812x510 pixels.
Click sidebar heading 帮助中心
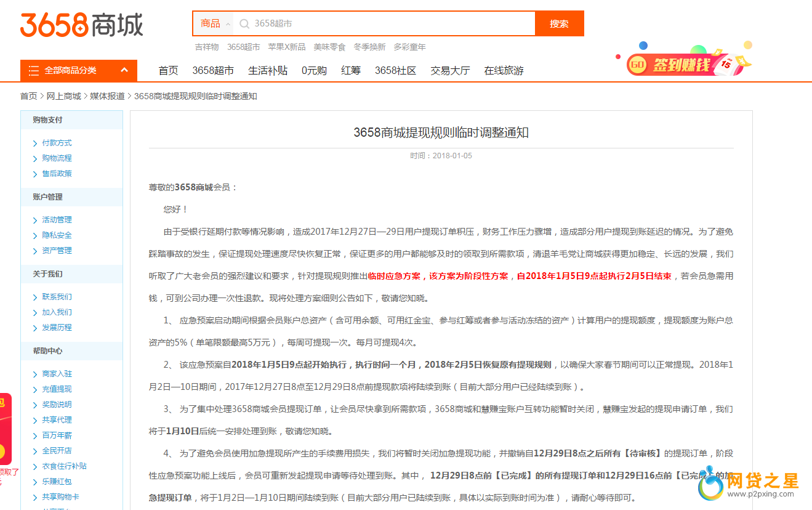point(47,351)
